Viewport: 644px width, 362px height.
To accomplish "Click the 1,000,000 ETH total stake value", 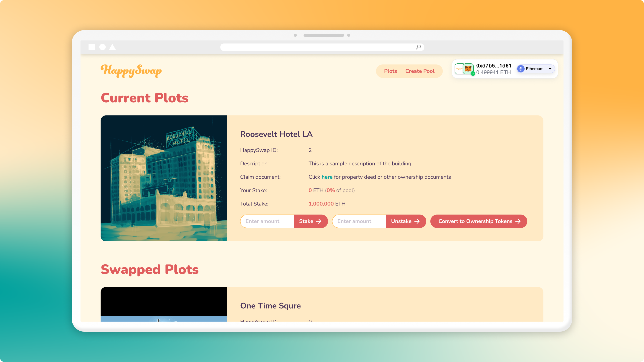I will (327, 204).
